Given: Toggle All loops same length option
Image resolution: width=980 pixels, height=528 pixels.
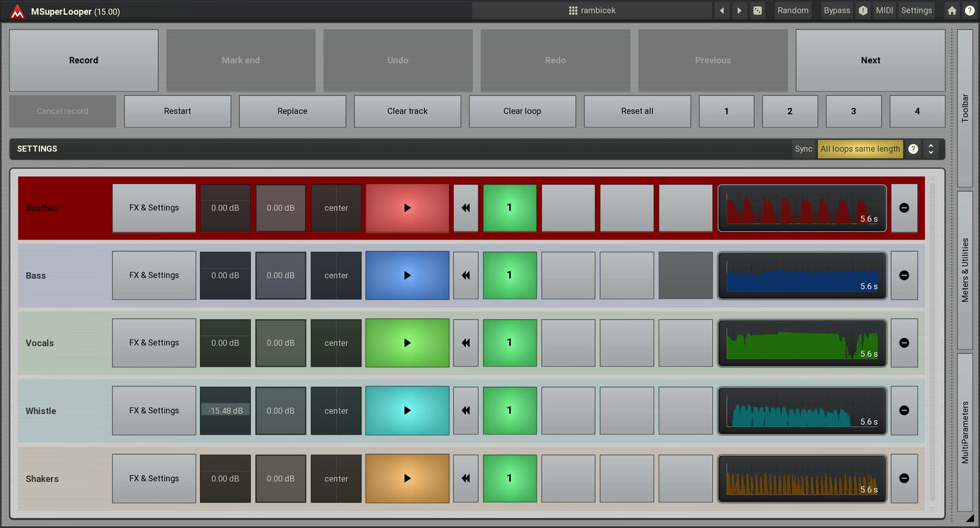Looking at the screenshot, I should tap(860, 149).
